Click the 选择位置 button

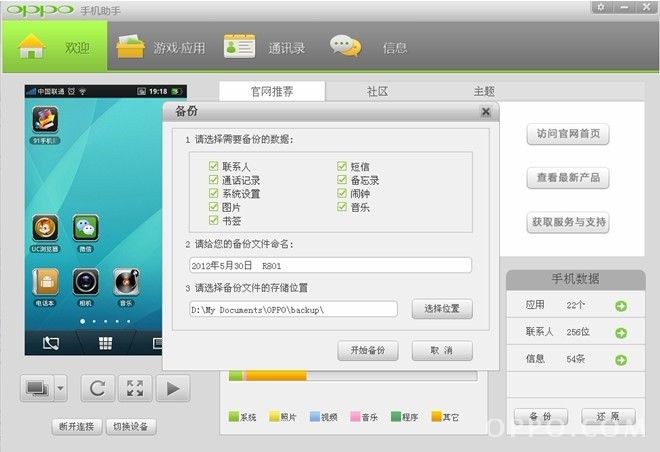442,308
